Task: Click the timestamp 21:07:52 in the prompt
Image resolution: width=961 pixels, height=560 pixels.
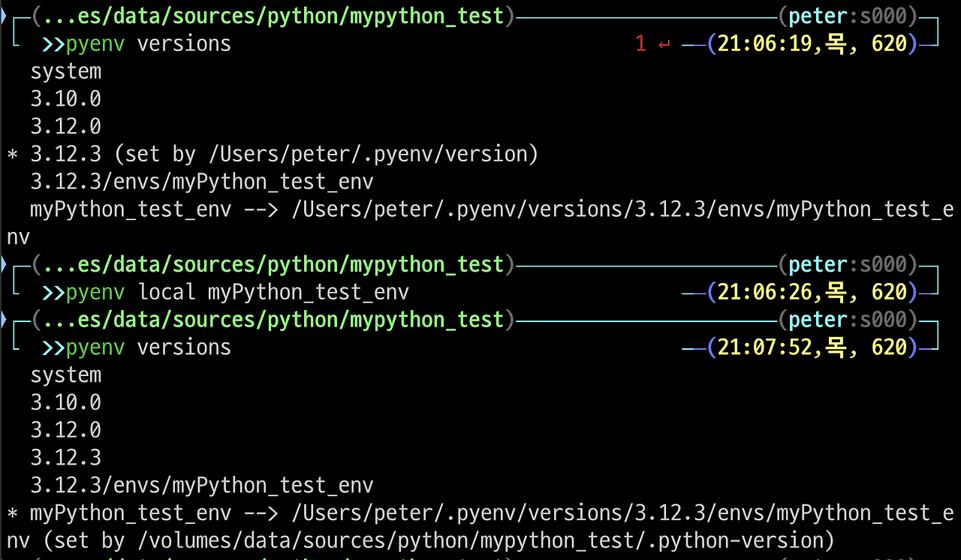Action: 765,348
